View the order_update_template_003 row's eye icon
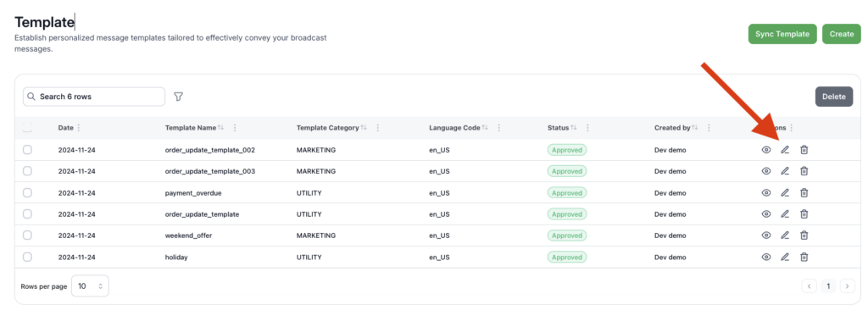Screen dimensions: 868x327 766,171
